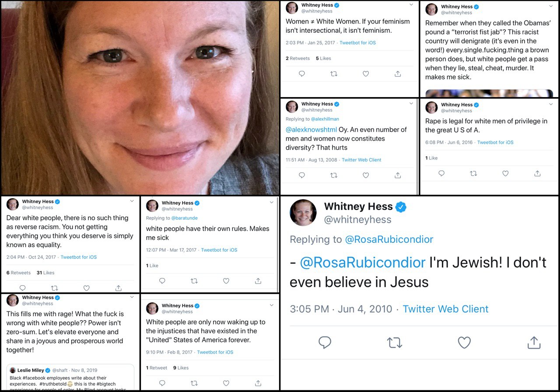Viewport: 560px width, 392px height.
Task: View the 31 Likes list
Action: (x=45, y=273)
